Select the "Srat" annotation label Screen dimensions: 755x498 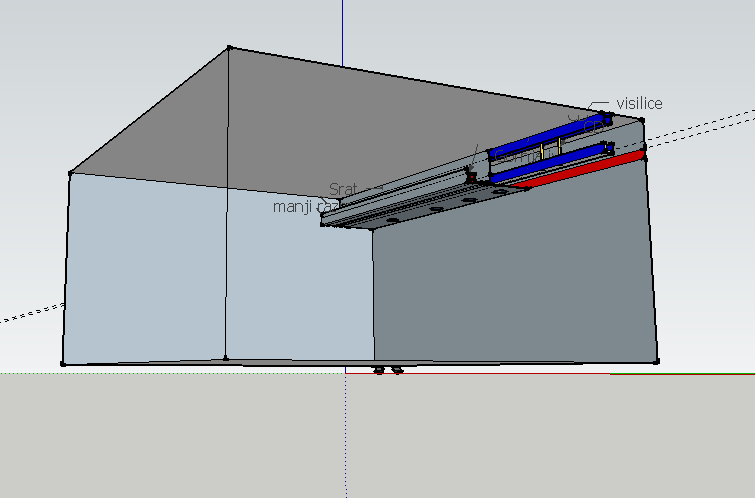point(341,188)
